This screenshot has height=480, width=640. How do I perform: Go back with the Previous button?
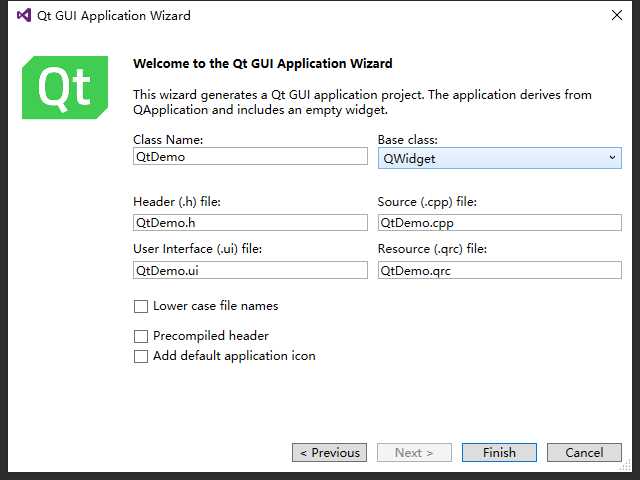329,452
